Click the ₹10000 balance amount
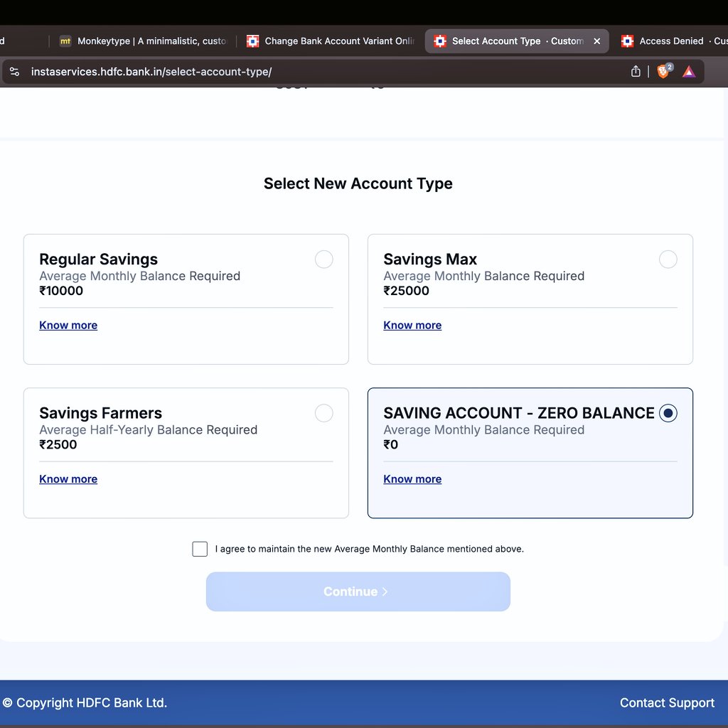Image resolution: width=728 pixels, height=728 pixels. [61, 291]
